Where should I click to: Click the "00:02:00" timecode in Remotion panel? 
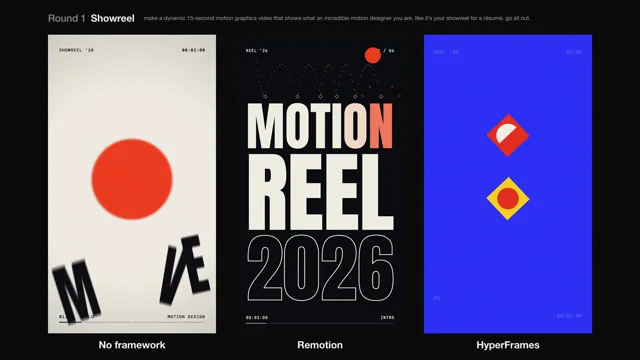point(257,318)
